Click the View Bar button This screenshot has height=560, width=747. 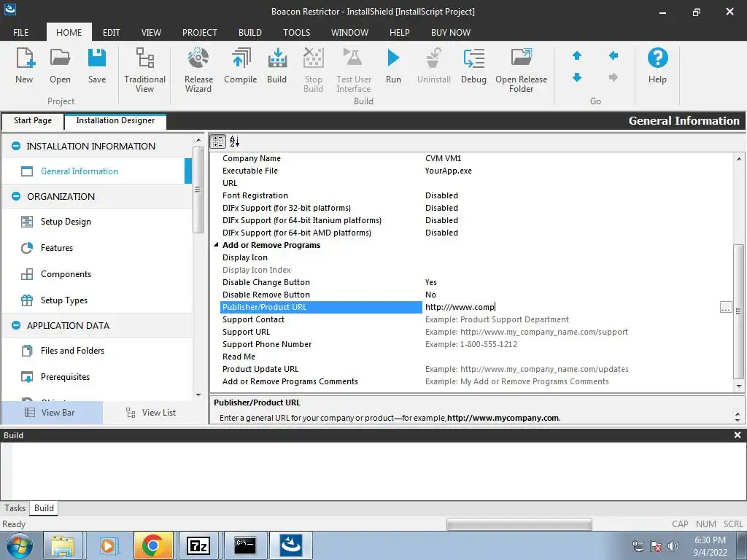pyautogui.click(x=52, y=413)
